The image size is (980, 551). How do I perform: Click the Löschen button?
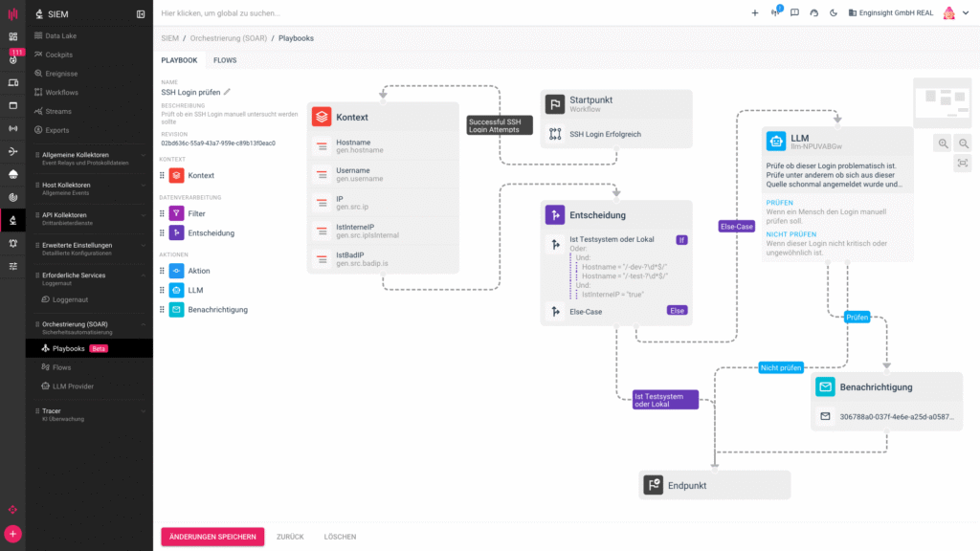pos(340,537)
